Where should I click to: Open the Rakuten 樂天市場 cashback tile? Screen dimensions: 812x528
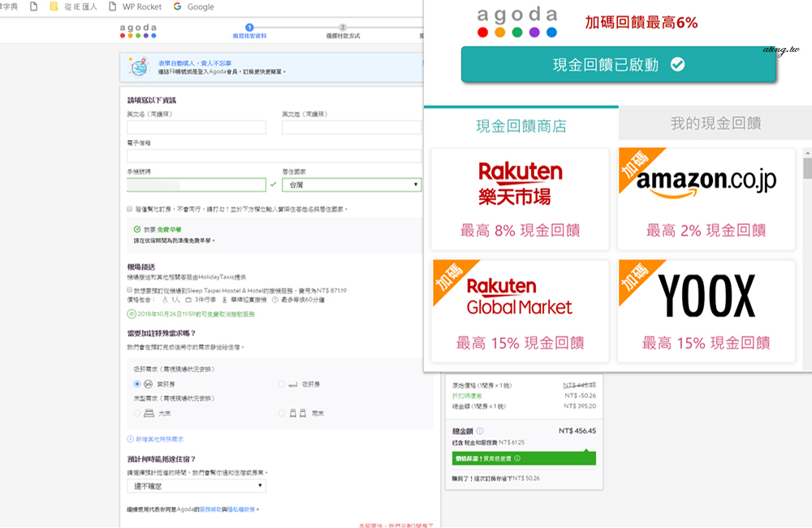(520, 199)
